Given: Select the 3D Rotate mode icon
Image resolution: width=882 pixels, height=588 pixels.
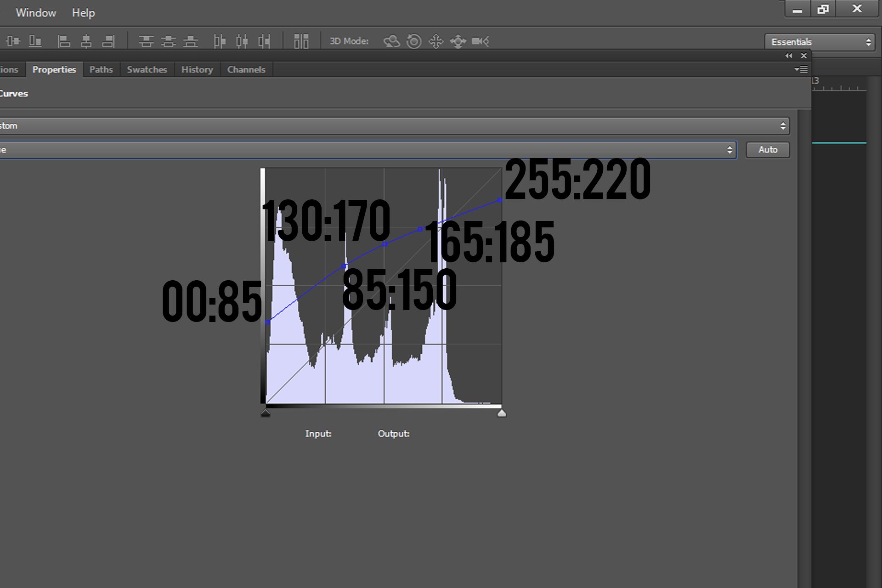Looking at the screenshot, I should (x=391, y=41).
